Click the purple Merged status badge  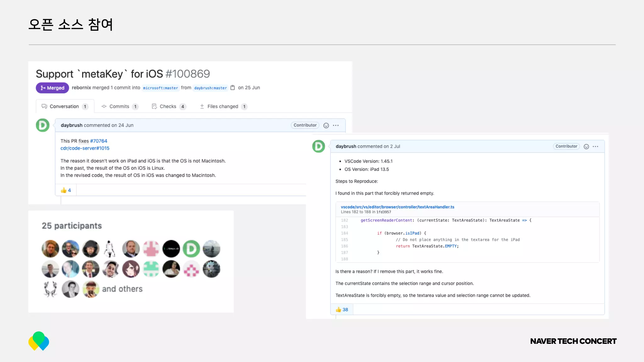pos(52,88)
